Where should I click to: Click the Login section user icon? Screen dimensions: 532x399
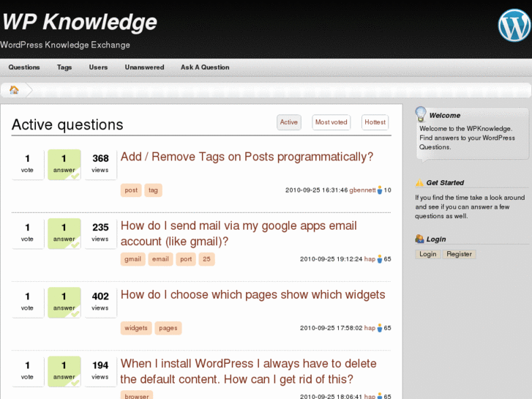[420, 239]
